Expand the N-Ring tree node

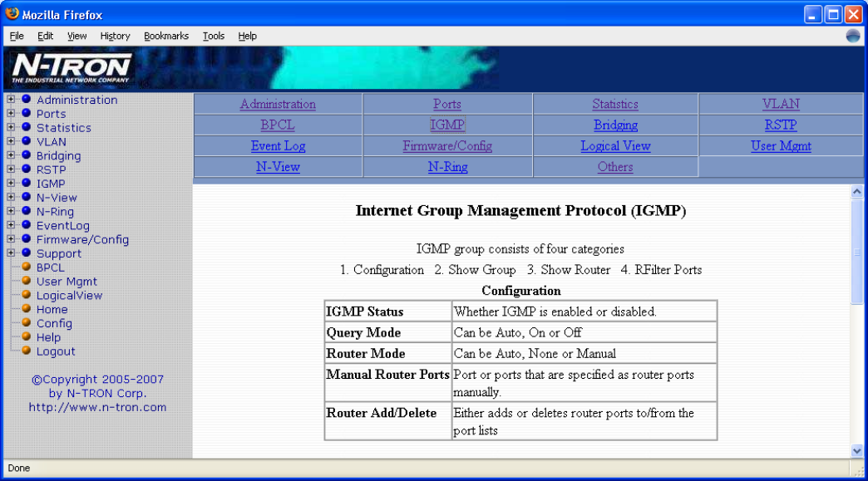click(x=11, y=212)
